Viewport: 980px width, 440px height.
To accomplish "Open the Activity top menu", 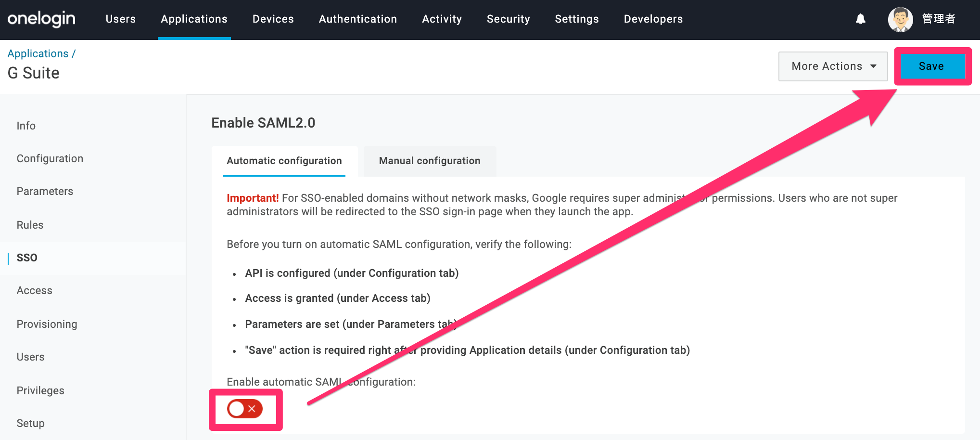I will point(442,19).
